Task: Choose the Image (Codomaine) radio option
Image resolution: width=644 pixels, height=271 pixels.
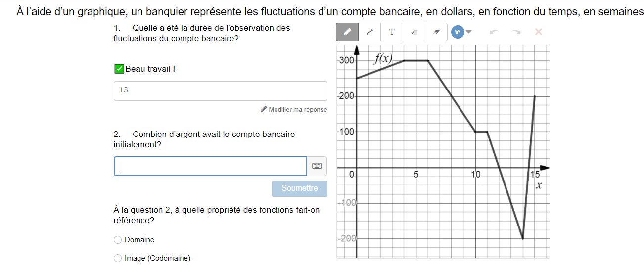Action: (x=118, y=258)
